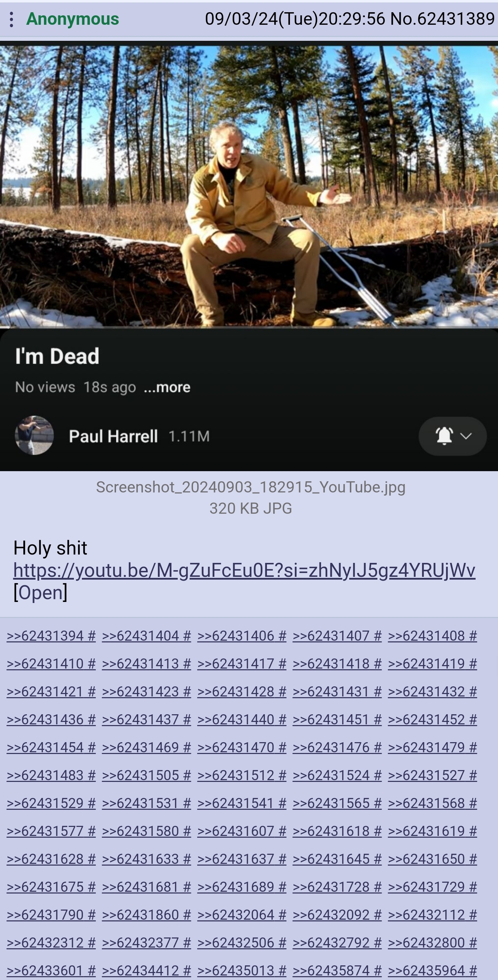This screenshot has width=498, height=980.
Task: Follow the youtu.be video link
Action: coord(244,570)
